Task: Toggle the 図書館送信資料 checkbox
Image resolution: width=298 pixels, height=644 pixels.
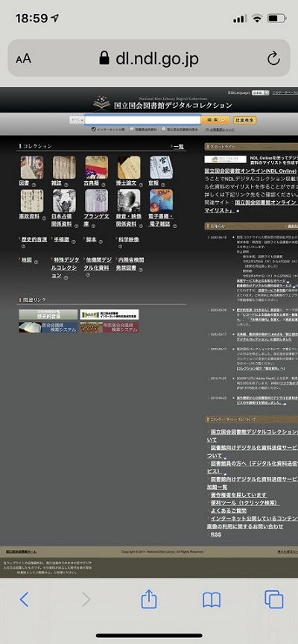Action: pyautogui.click(x=132, y=129)
